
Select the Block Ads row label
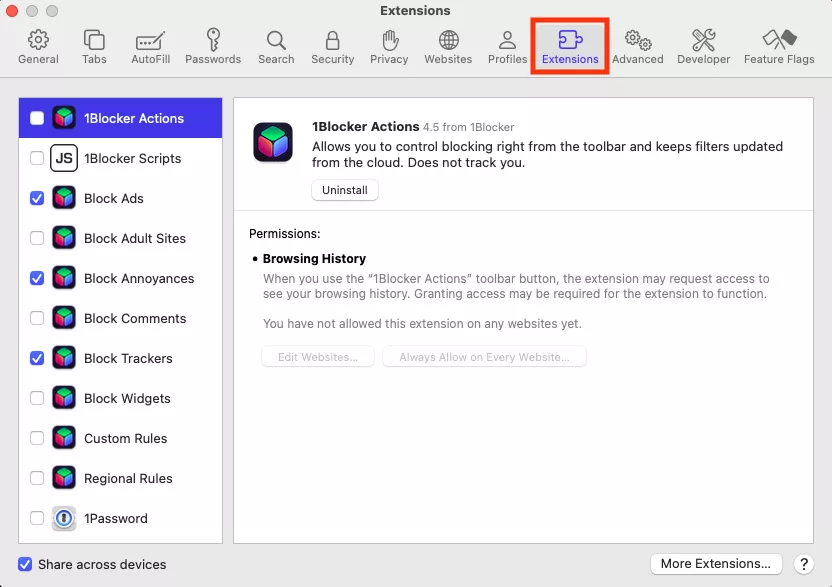[114, 198]
